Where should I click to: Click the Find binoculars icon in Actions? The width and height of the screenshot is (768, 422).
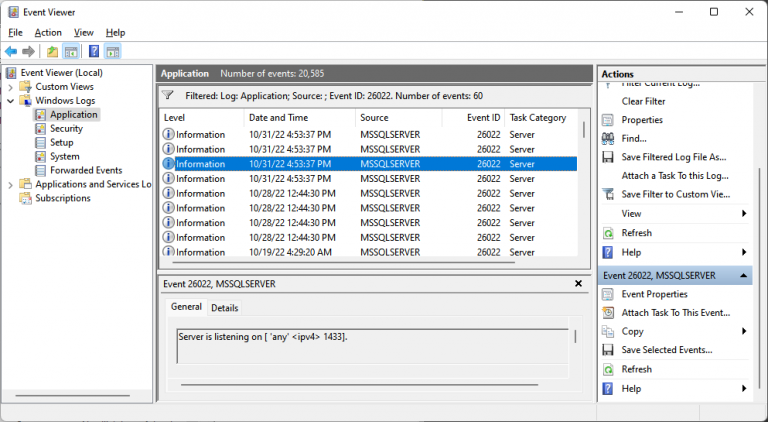(x=608, y=139)
